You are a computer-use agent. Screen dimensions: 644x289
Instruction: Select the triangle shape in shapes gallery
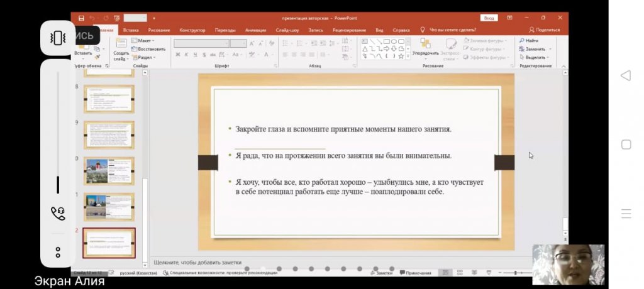[365, 49]
